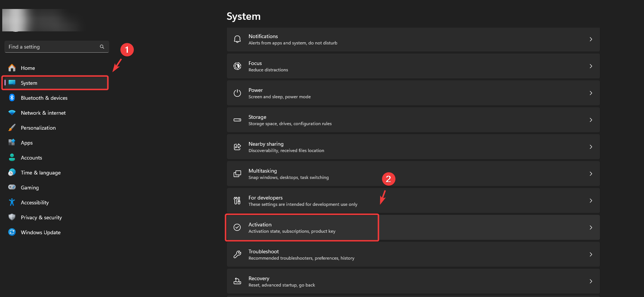Click the Find a setting search field
Viewport: 644px width, 297px height.
tap(52, 47)
